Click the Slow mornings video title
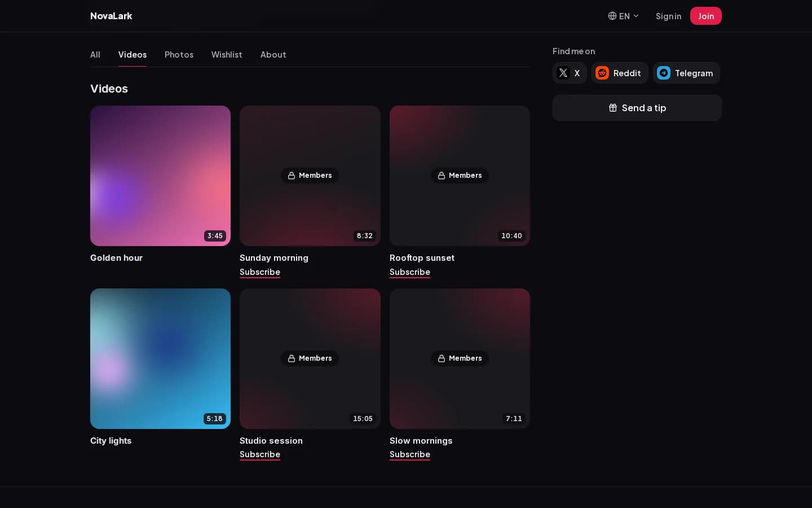 tap(421, 441)
